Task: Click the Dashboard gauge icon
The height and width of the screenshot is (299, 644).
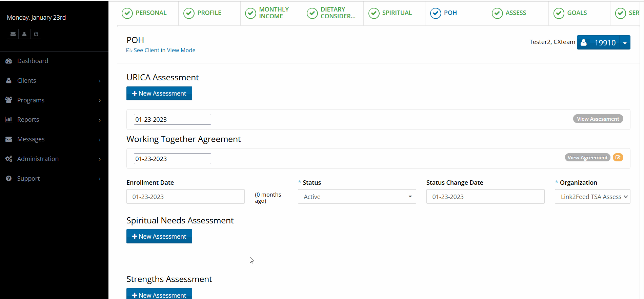Action: pos(9,61)
